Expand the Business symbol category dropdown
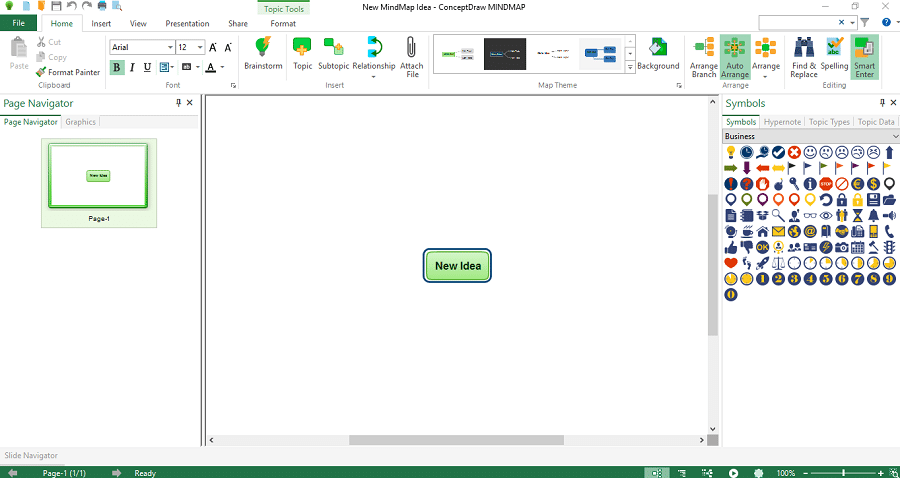This screenshot has width=900, height=478. click(x=895, y=137)
